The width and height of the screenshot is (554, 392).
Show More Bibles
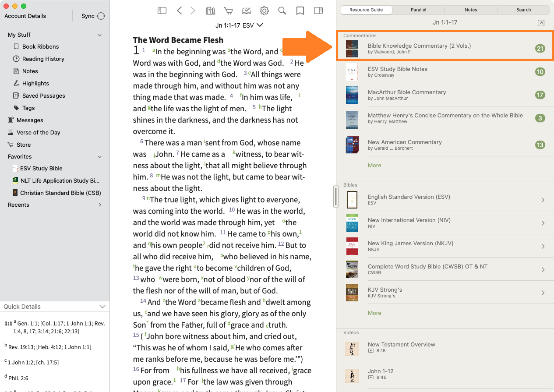(x=374, y=313)
